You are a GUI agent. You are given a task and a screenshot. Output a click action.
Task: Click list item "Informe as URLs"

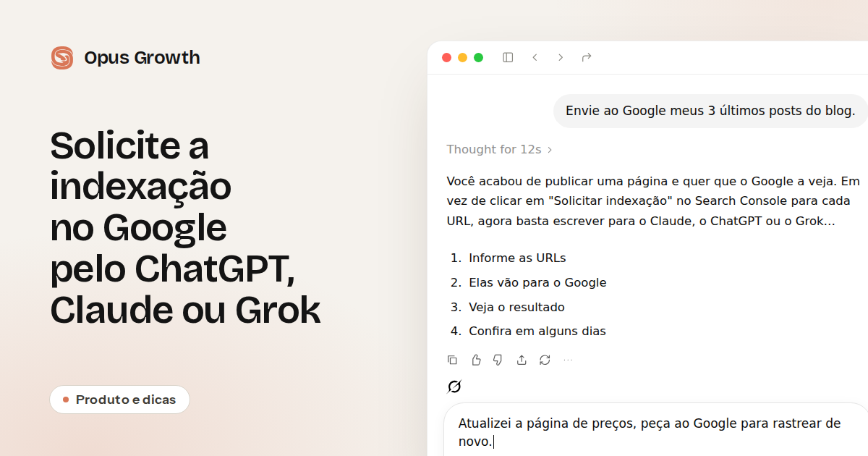[x=517, y=258]
